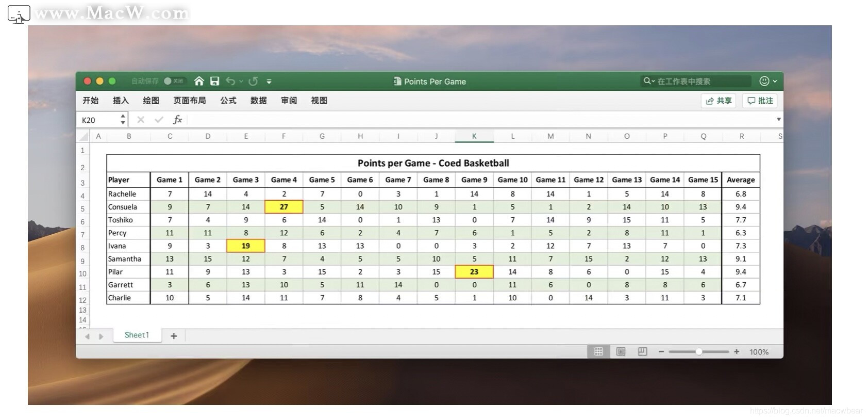Open the 审阅 (Review) tab

point(289,101)
